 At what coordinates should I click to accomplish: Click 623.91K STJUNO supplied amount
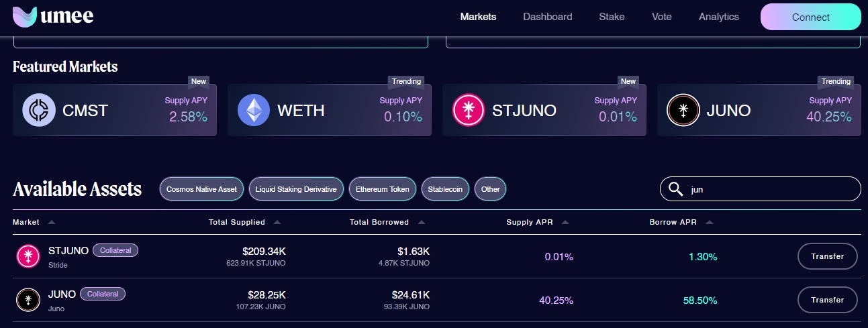tap(256, 263)
